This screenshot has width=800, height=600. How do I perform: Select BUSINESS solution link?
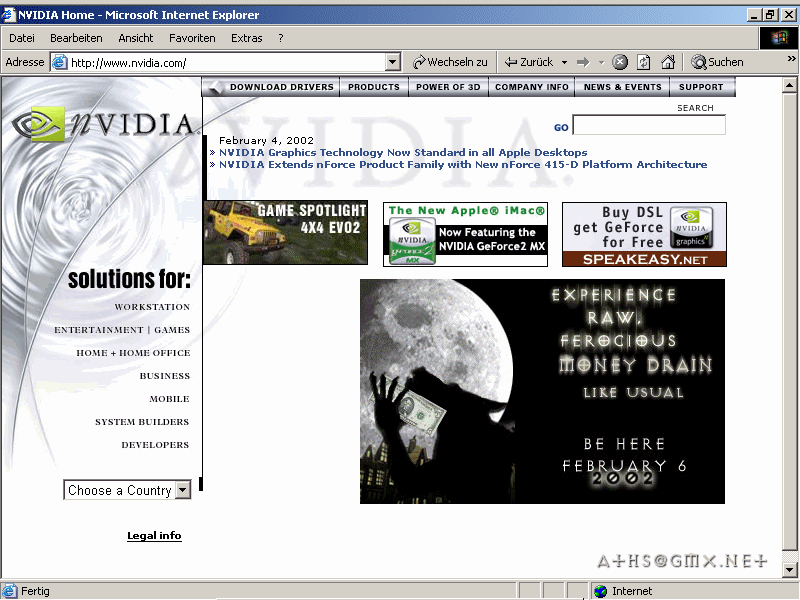[165, 376]
